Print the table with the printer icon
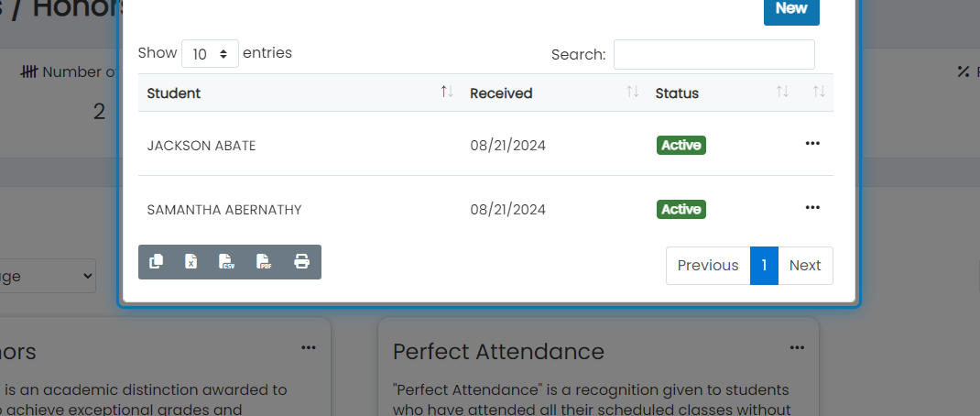 302,261
